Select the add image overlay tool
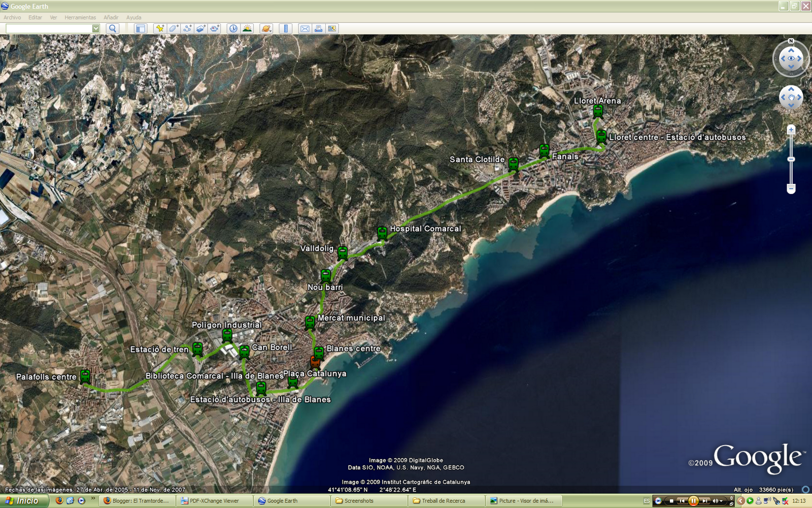The width and height of the screenshot is (812, 508). tap(201, 28)
